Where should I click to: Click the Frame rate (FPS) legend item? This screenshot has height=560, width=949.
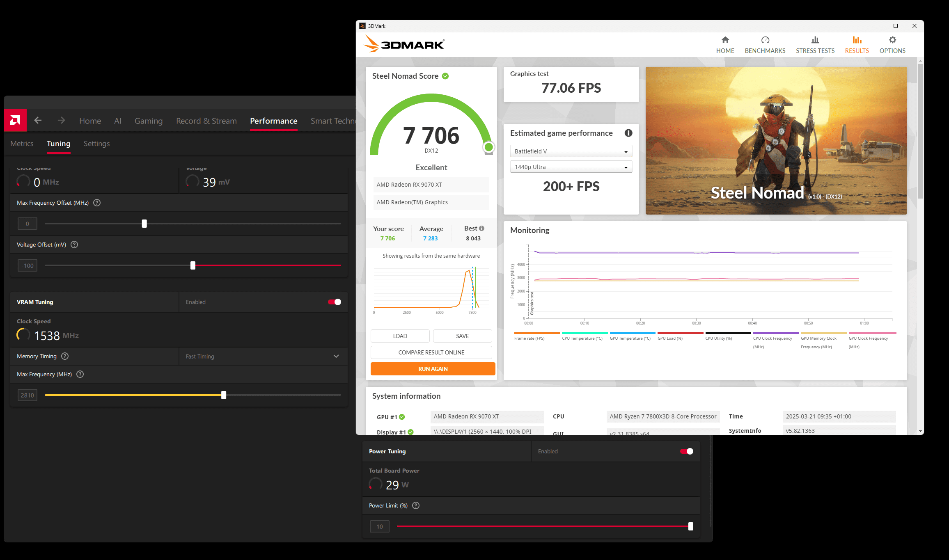(536, 336)
